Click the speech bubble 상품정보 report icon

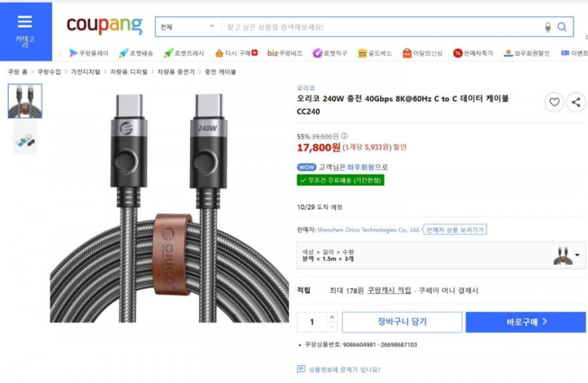(x=301, y=369)
